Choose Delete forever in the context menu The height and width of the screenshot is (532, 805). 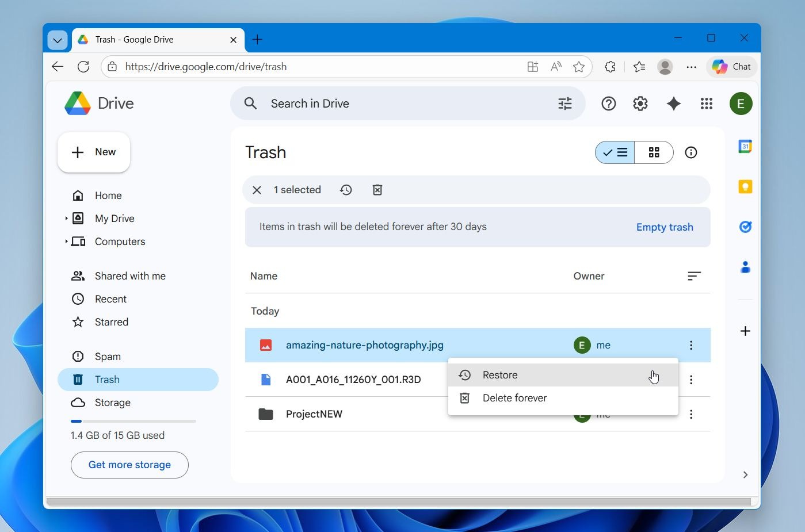pyautogui.click(x=514, y=398)
